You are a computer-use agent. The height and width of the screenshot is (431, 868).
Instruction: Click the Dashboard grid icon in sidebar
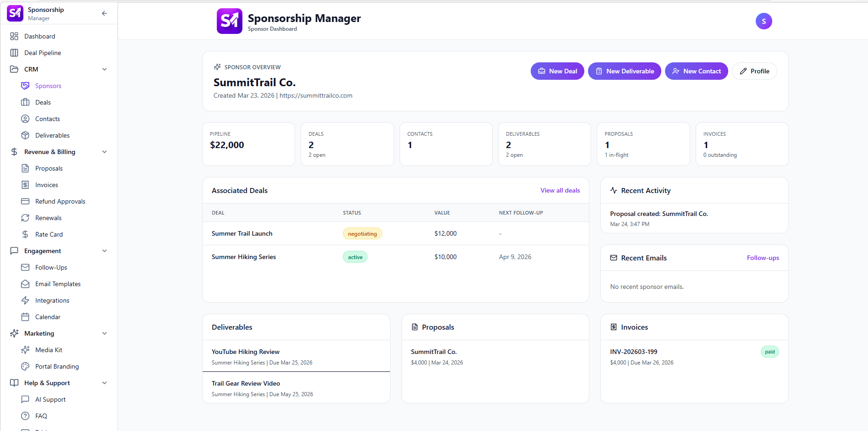tap(14, 36)
